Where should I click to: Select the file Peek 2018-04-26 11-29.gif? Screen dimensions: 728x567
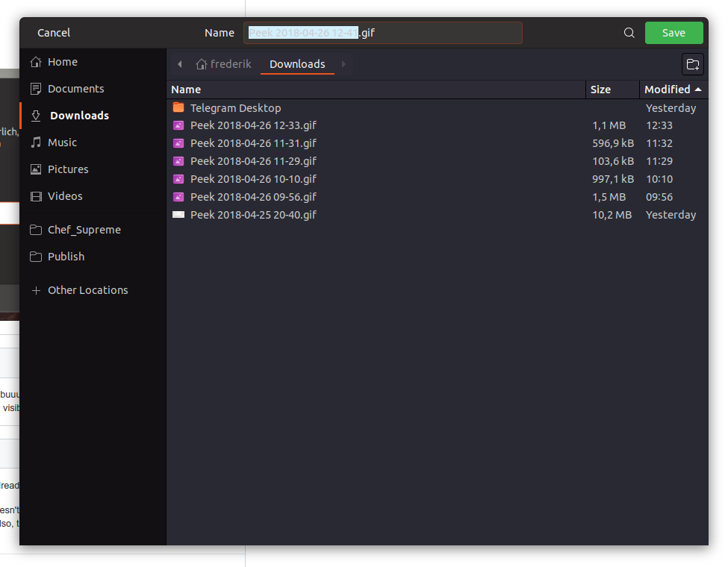(x=437, y=161)
